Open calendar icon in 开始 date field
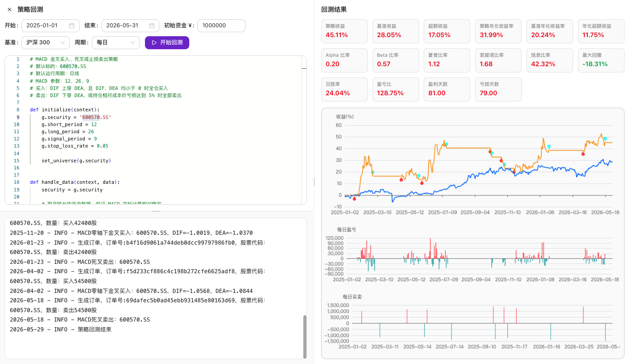The height and width of the screenshot is (364, 629). pyautogui.click(x=72, y=25)
